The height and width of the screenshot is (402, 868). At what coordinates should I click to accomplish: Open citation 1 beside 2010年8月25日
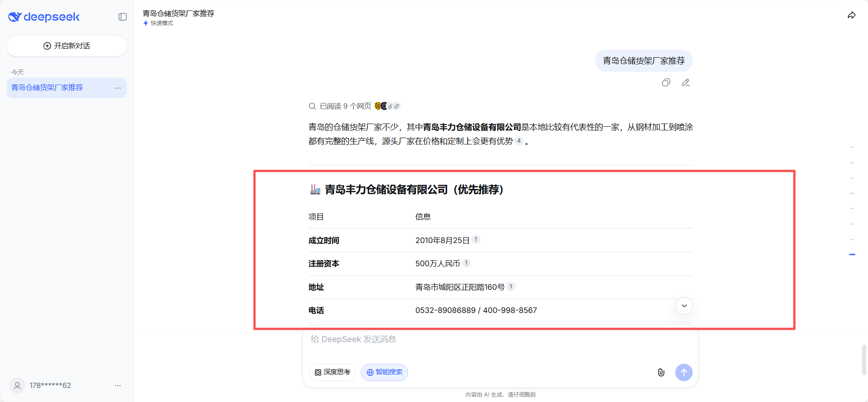pos(476,239)
